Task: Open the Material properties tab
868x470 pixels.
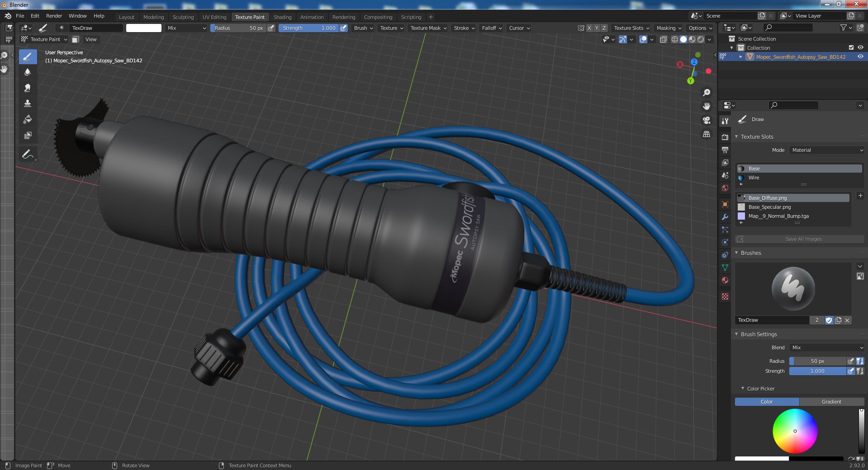Action: pos(725,280)
